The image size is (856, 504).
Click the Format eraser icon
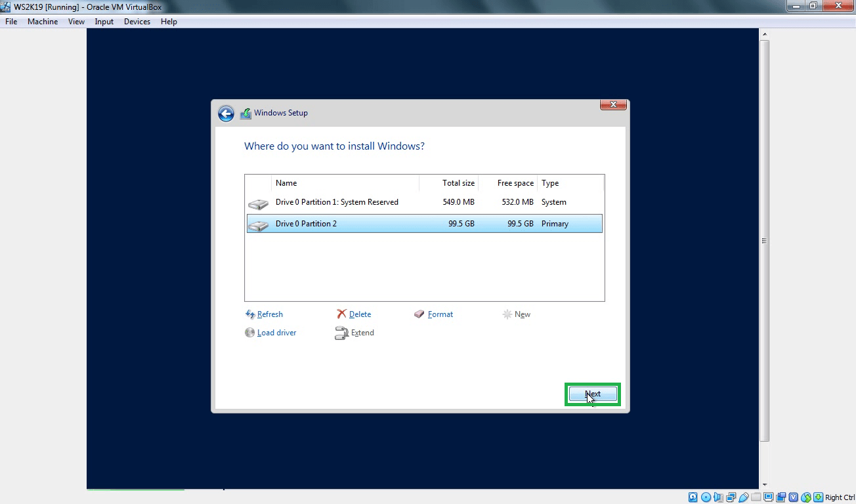pos(419,314)
